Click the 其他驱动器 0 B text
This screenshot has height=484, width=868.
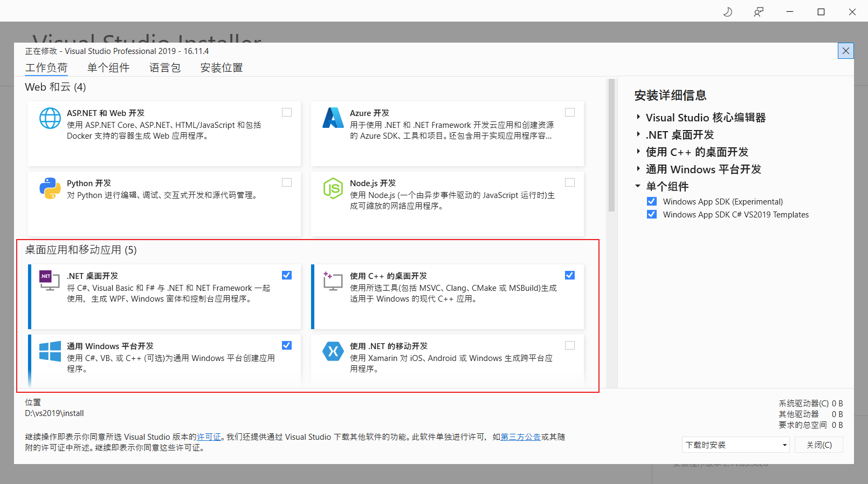[811, 414]
